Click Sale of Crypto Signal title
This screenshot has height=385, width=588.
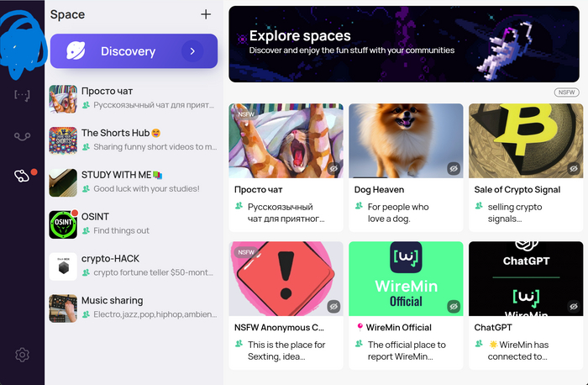(517, 189)
